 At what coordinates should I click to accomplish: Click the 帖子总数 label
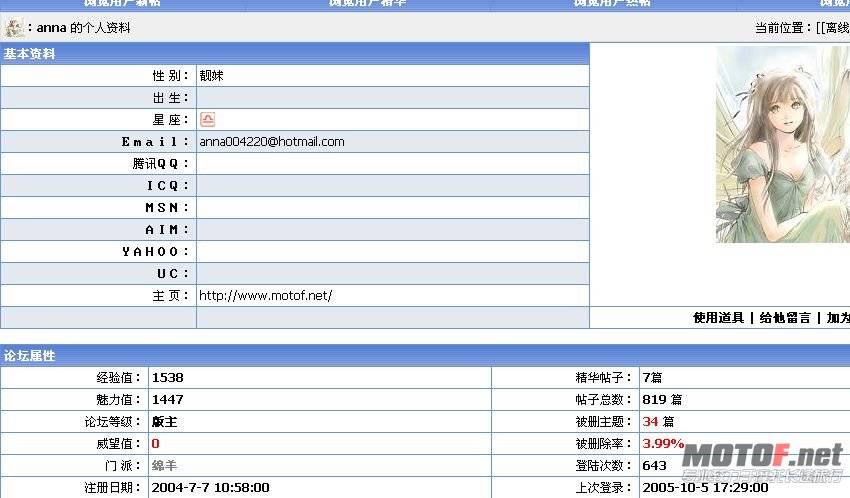604,400
